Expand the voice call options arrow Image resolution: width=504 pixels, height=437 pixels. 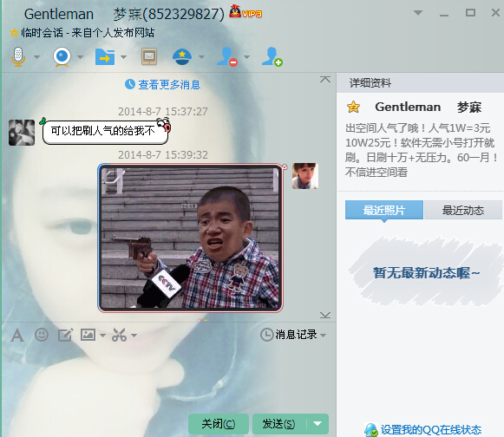pos(36,57)
